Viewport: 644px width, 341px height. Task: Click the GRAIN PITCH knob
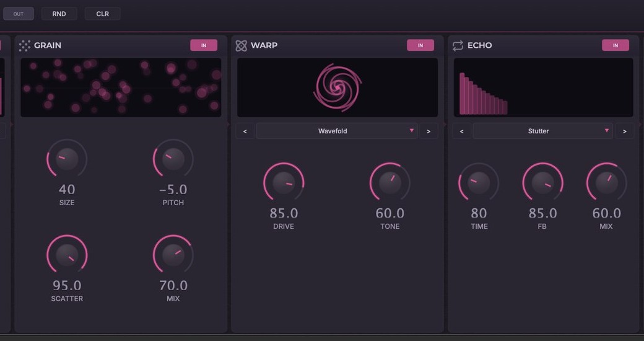click(173, 159)
